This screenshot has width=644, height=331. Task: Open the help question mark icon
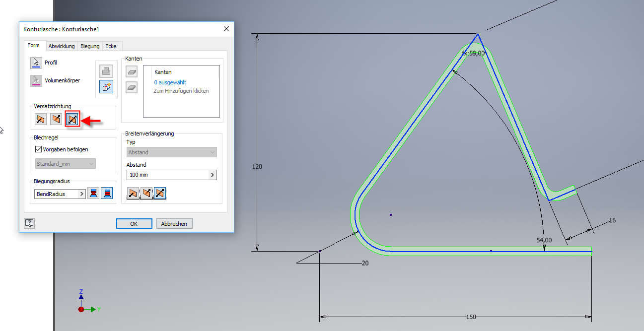coord(29,223)
